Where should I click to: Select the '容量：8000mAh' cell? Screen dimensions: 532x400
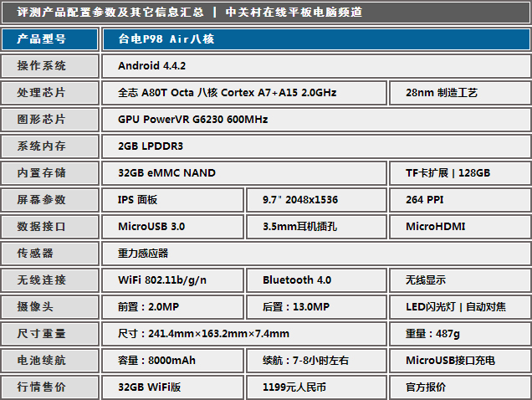[x=172, y=362]
